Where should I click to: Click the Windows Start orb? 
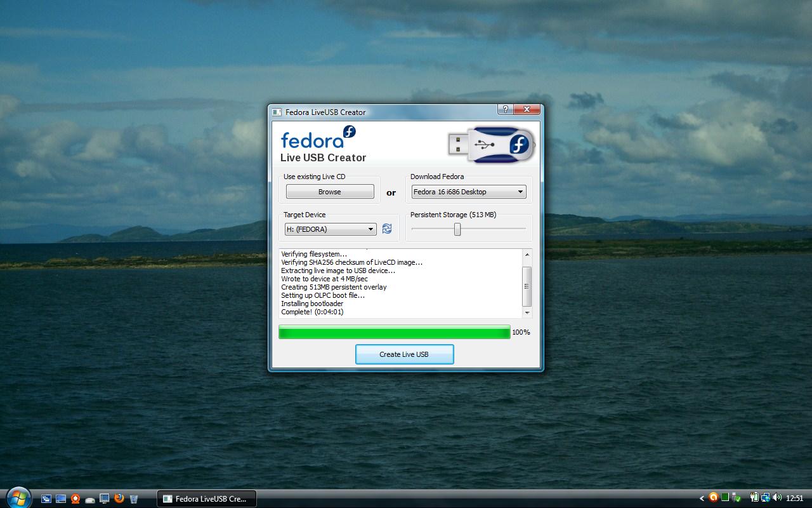(18, 497)
